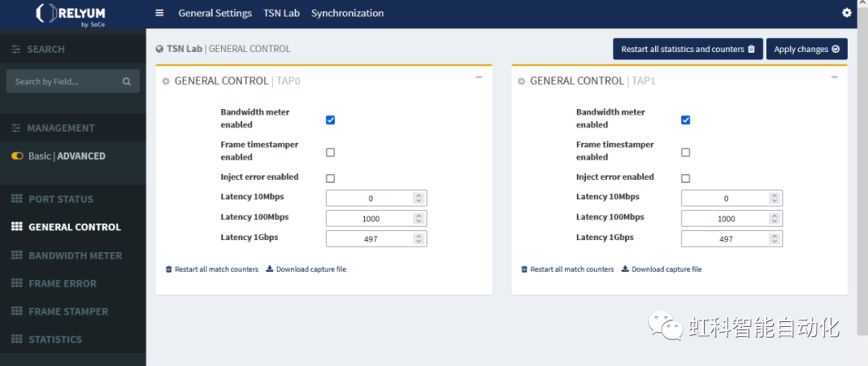Viewport: 868px width, 366px height.
Task: Click the gear icon beside TAP1 title
Action: [521, 82]
